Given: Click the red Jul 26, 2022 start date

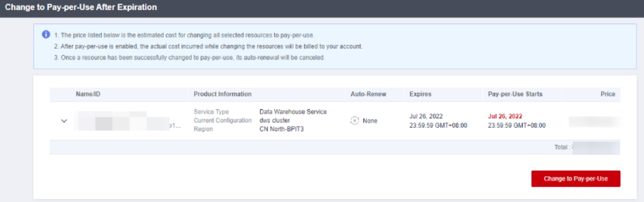Looking at the screenshot, I should (505, 116).
